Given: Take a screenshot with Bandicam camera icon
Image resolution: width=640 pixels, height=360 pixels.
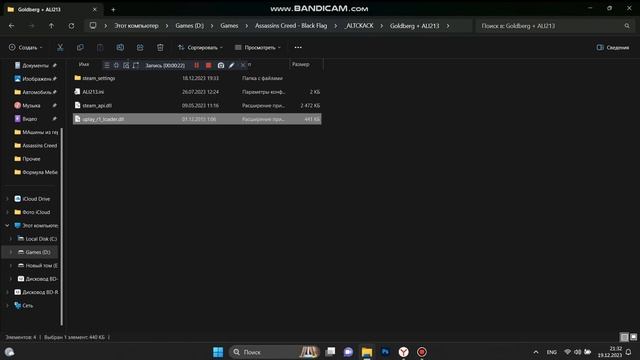Looking at the screenshot, I should point(221,65).
